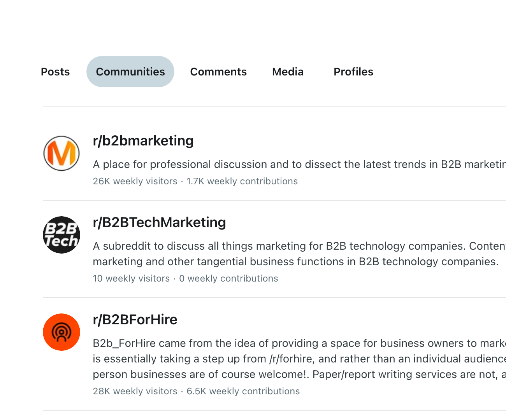The height and width of the screenshot is (420, 506).
Task: Click "6.5K weekly contributions" text
Action: (243, 391)
